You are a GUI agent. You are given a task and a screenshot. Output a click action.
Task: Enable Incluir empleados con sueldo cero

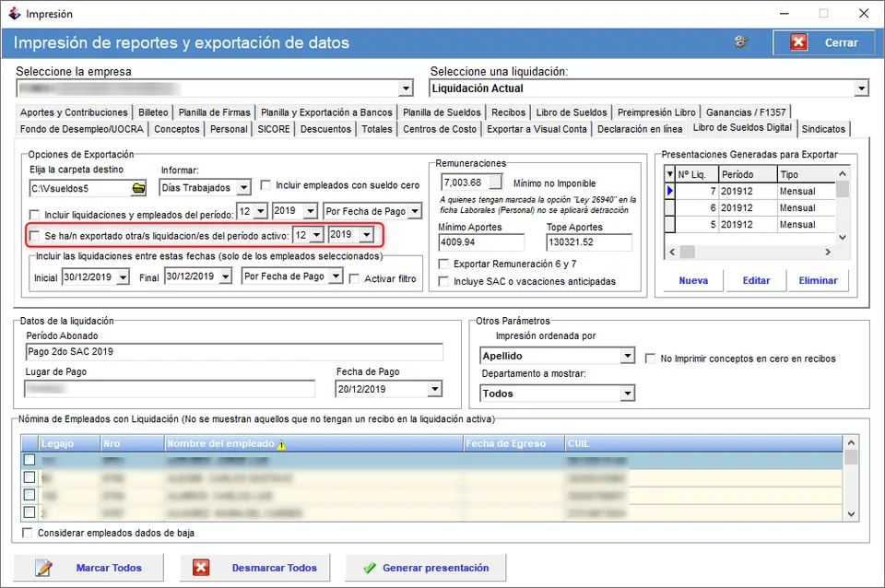tap(265, 185)
